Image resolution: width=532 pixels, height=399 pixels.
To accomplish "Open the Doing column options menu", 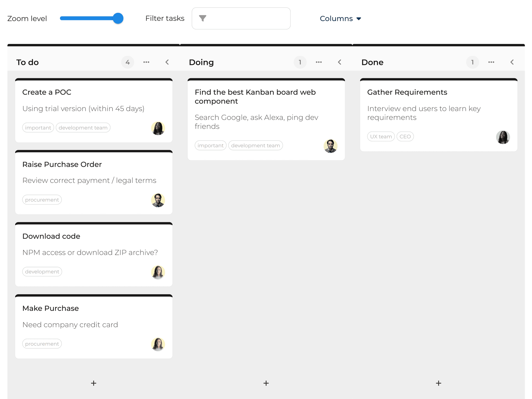I will [319, 62].
